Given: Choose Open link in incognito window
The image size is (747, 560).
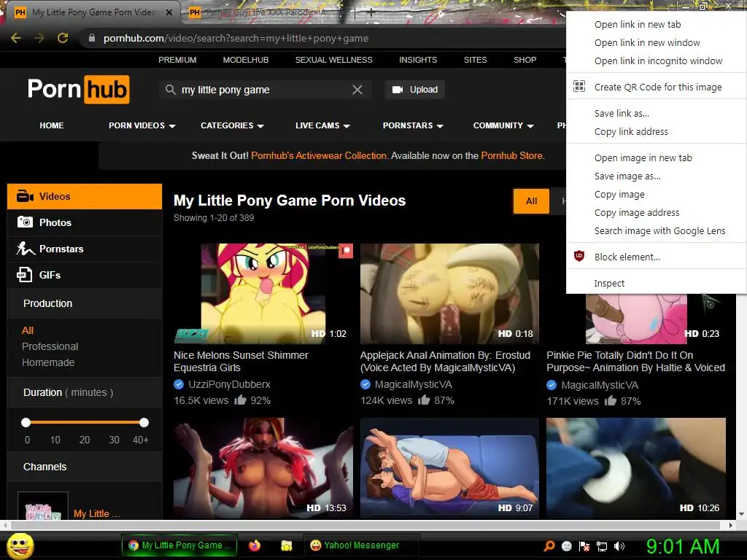Looking at the screenshot, I should [657, 61].
